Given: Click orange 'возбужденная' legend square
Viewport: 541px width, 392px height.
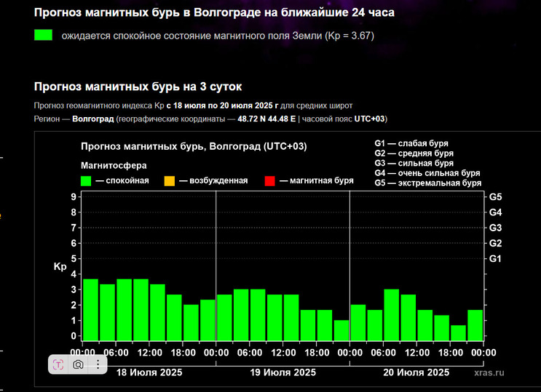Looking at the screenshot, I should (x=169, y=180).
